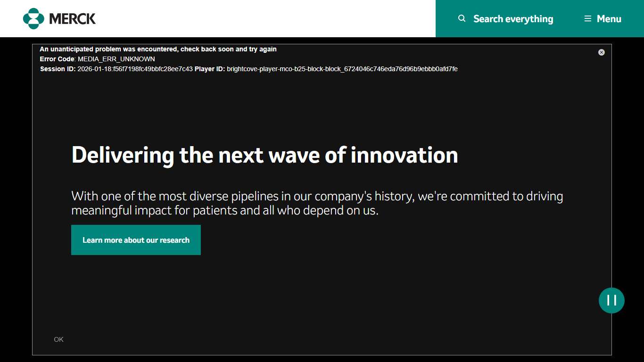Click the MEDIA_ERR_UNKNOWN error code value
644x362 pixels.
pos(116,59)
